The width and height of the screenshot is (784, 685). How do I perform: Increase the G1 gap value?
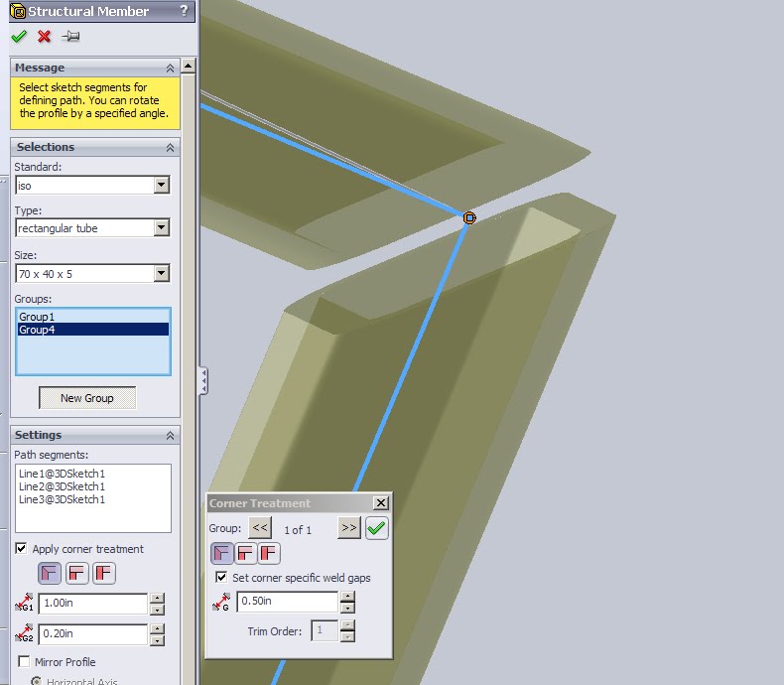(x=157, y=598)
